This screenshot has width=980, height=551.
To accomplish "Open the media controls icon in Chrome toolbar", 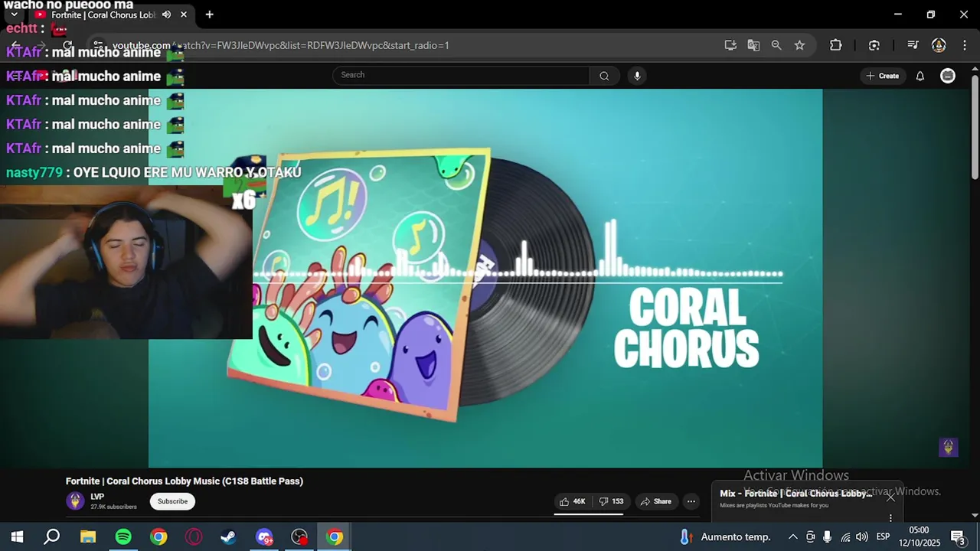I will click(x=913, y=45).
